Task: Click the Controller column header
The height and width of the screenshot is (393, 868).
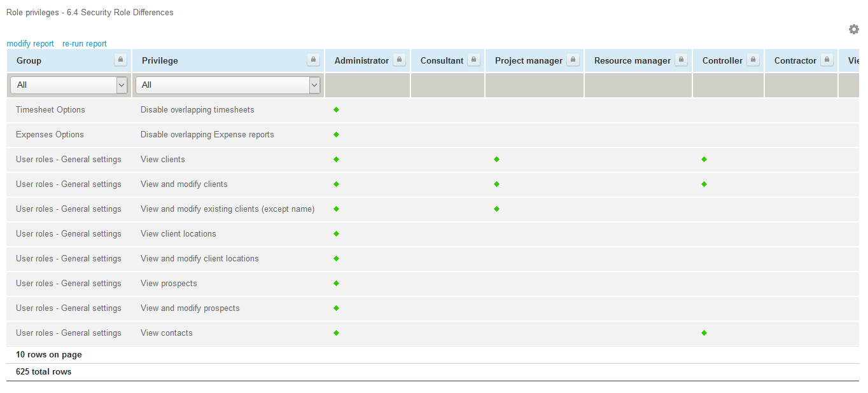Action: click(722, 60)
